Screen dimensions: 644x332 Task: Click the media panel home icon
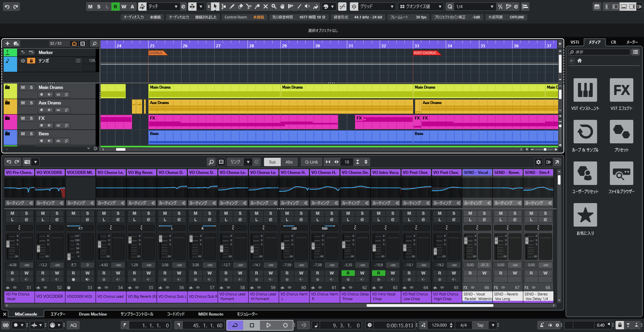[579, 61]
